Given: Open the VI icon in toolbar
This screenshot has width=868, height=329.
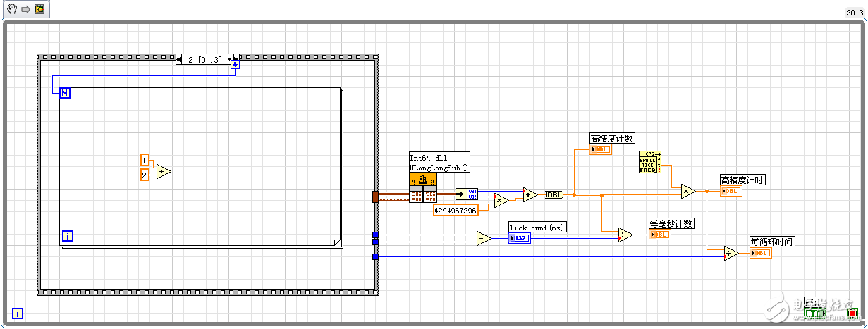Looking at the screenshot, I should 39,9.
